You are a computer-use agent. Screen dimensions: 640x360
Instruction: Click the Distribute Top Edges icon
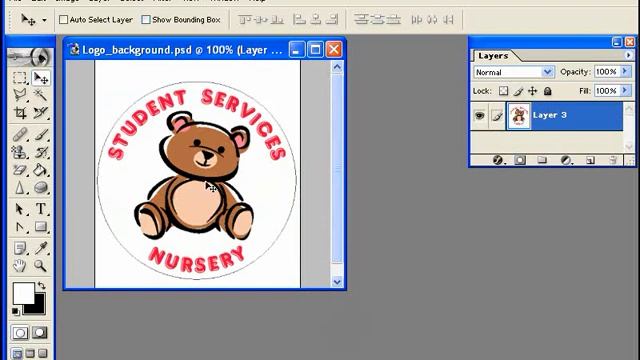(361, 19)
